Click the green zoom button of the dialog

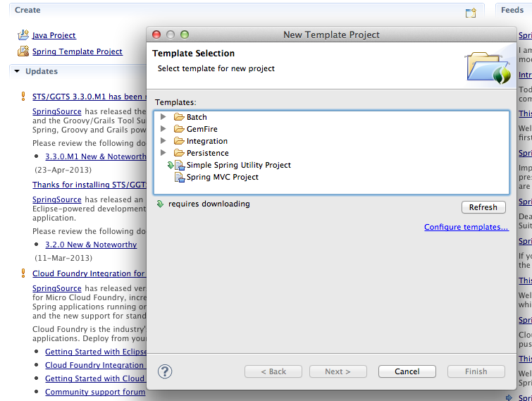click(x=185, y=35)
